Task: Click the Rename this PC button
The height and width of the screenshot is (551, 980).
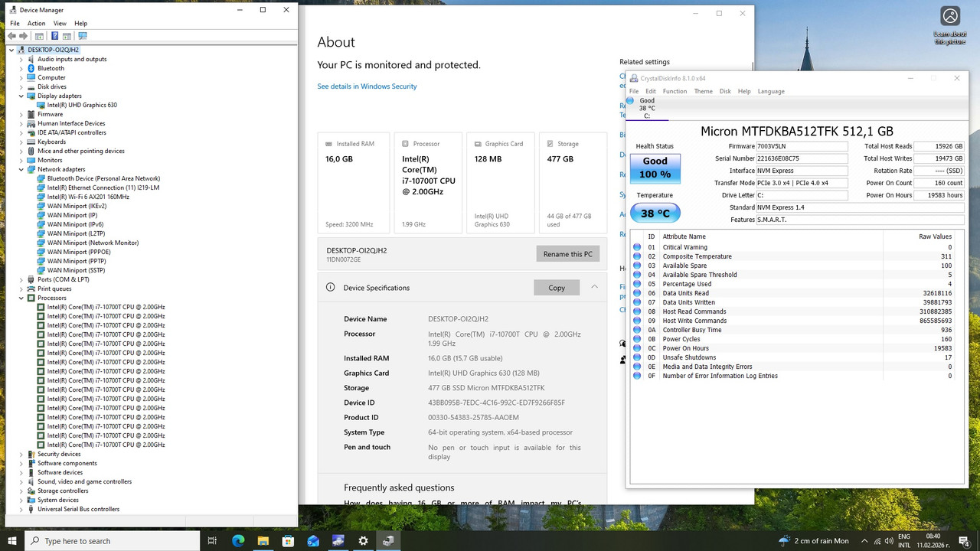Action: coord(567,254)
